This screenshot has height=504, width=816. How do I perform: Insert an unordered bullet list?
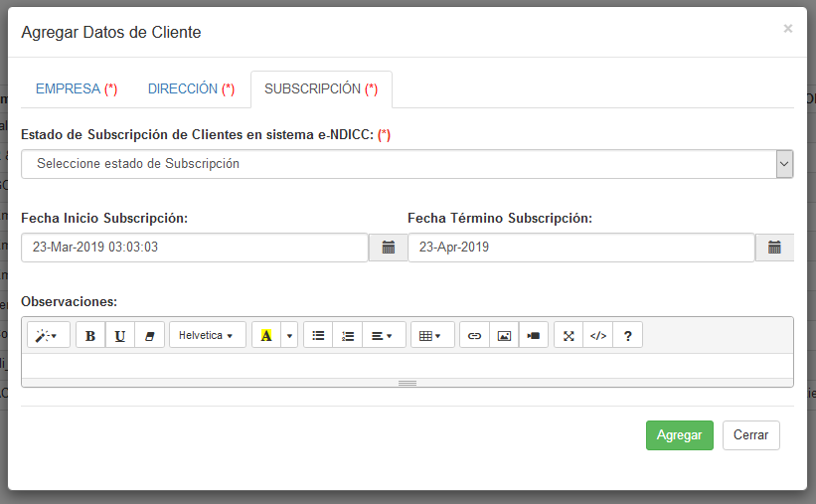point(318,336)
